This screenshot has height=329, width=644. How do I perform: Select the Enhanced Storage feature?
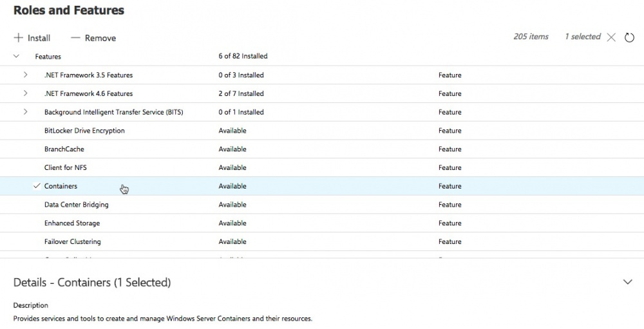coord(72,223)
